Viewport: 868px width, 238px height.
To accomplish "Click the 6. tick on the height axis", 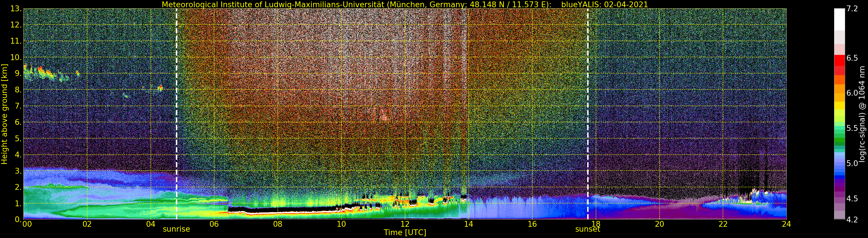I will click(18, 122).
